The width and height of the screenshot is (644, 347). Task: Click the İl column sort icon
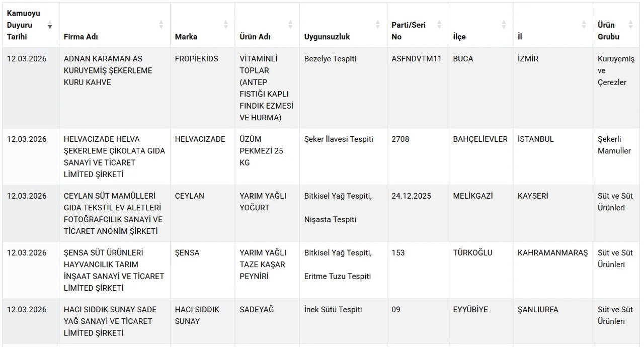point(584,25)
